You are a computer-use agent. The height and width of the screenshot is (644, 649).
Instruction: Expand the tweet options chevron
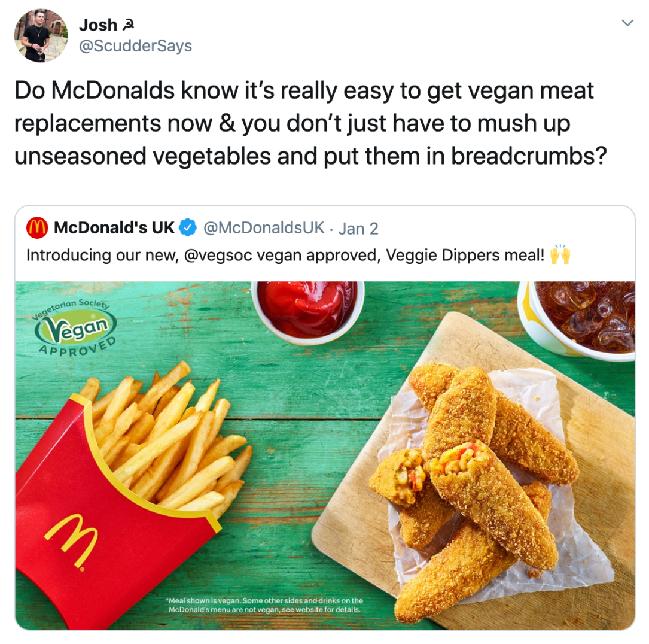[x=627, y=23]
